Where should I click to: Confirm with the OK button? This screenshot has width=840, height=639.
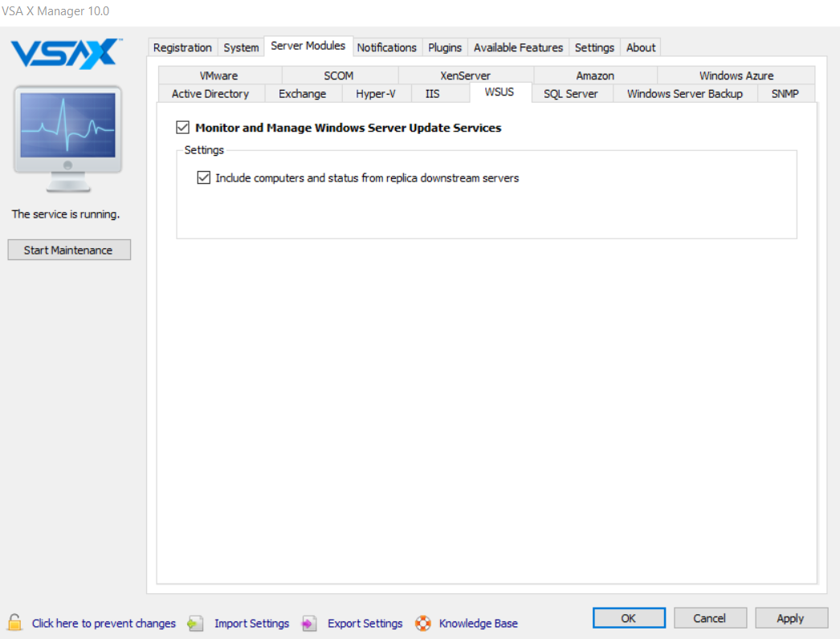coord(629,618)
